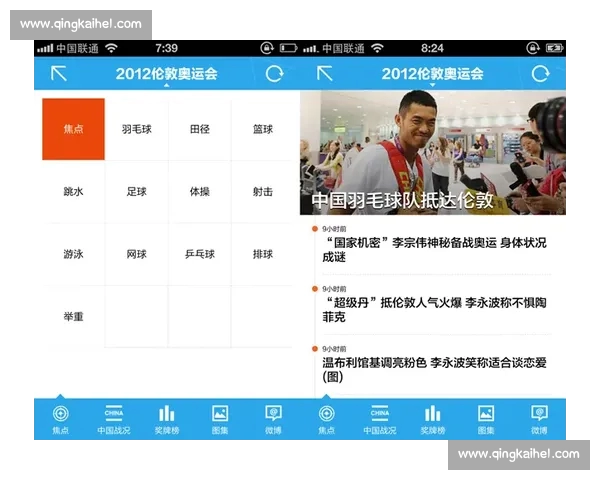The image size is (600, 480).
Task: Select 举重 from the sports grid
Action: (x=73, y=316)
